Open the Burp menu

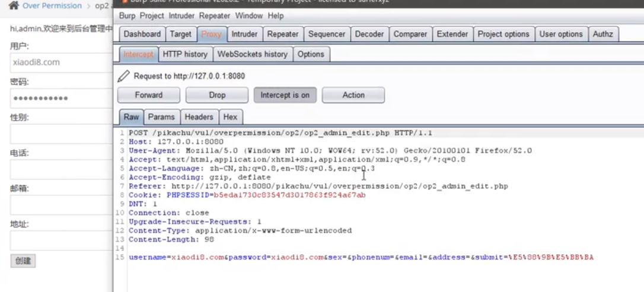pos(127,16)
